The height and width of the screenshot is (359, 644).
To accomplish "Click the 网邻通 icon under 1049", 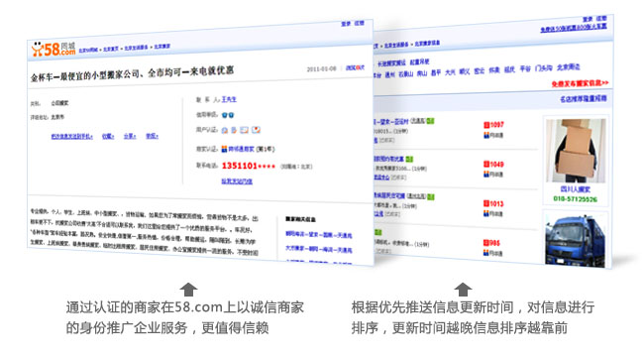I will tap(486, 175).
